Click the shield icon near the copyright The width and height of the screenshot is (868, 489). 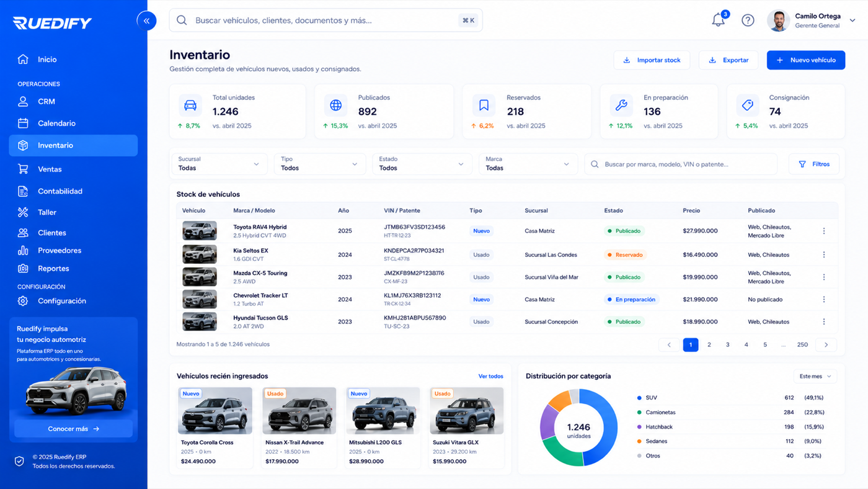point(19,461)
